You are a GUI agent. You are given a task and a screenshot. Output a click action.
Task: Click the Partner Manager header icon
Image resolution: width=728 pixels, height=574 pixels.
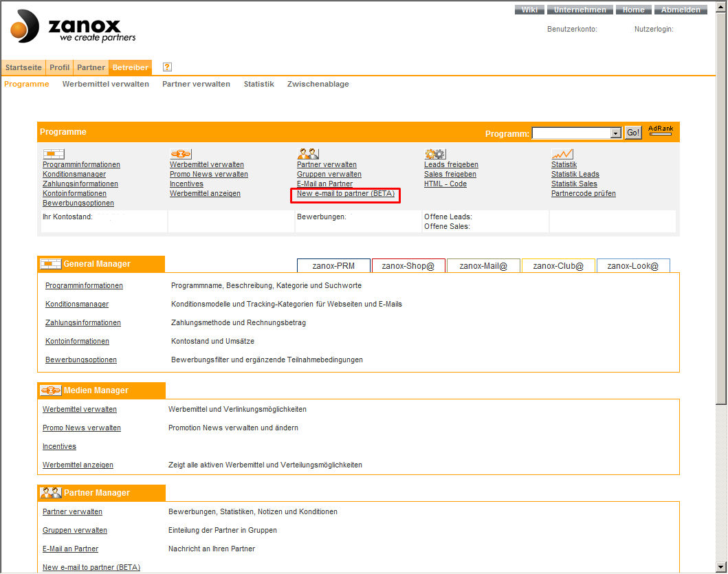pos(51,493)
